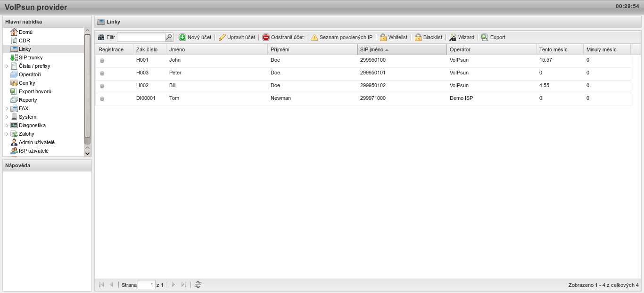Click the Strana page number field

[146, 285]
